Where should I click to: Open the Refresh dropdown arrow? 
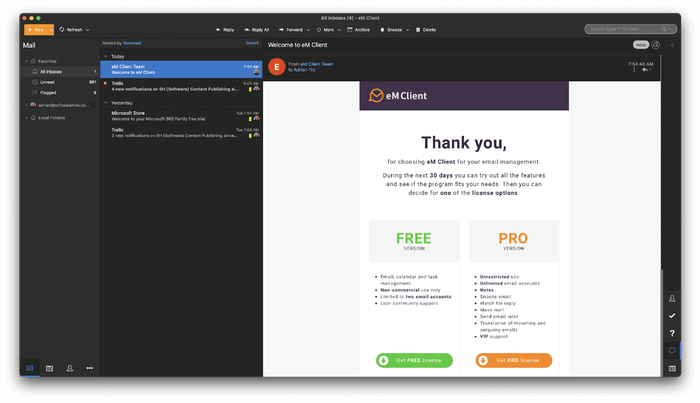[x=88, y=30]
